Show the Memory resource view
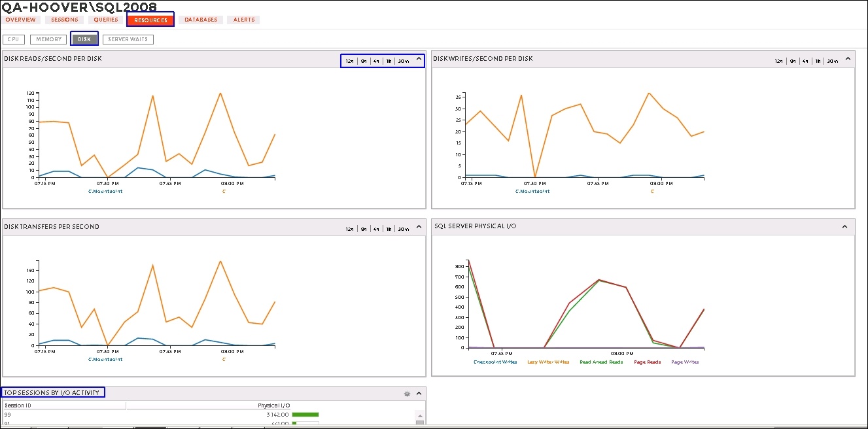 (x=49, y=39)
